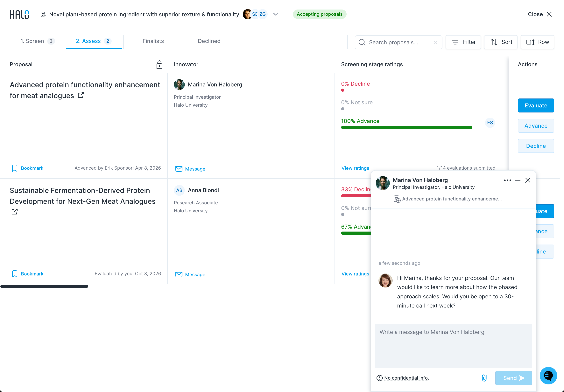Screen dimensions: 564x392
Task: Click Marina Von Haloberg's avatar in table
Action: [179, 85]
